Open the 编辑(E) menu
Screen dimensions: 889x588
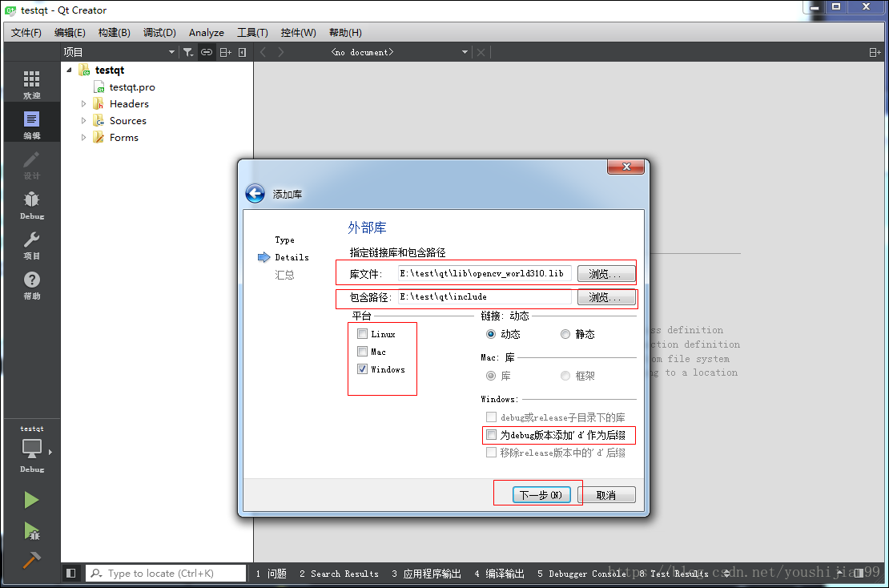pos(70,32)
